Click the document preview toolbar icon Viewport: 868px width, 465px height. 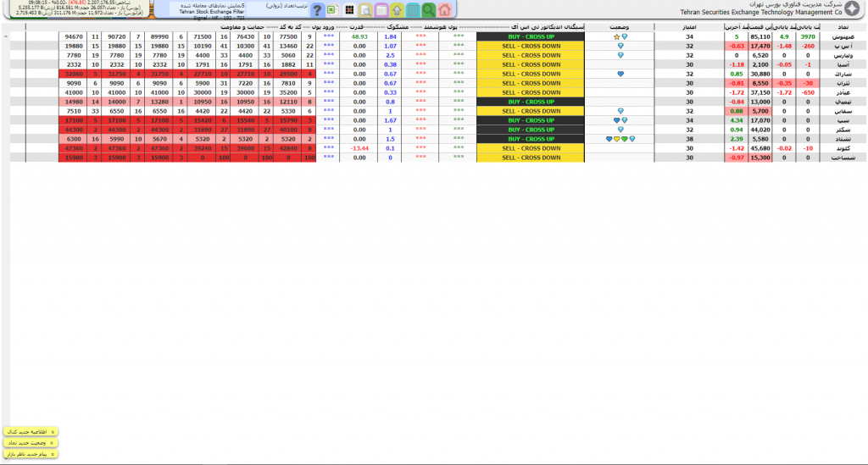pos(364,10)
